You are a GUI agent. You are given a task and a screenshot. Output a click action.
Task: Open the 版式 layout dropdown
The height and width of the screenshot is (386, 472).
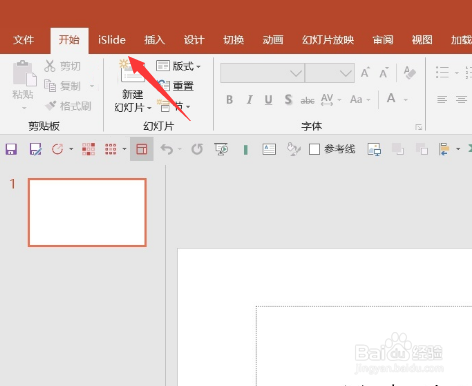178,66
